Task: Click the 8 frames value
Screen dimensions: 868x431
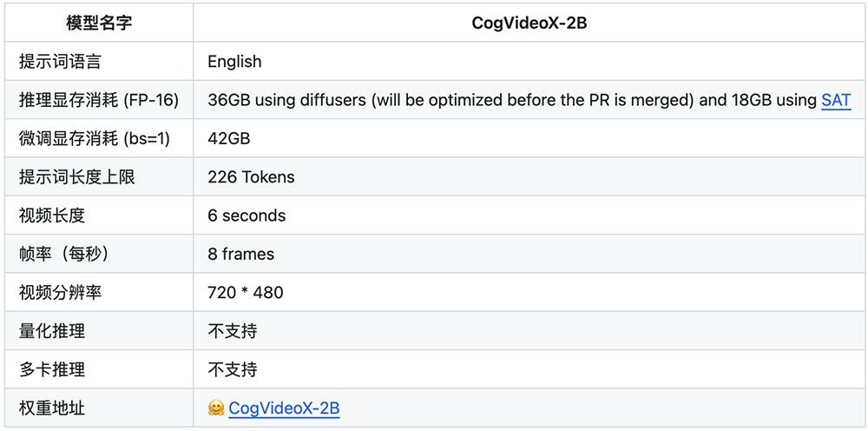Action: [x=240, y=254]
